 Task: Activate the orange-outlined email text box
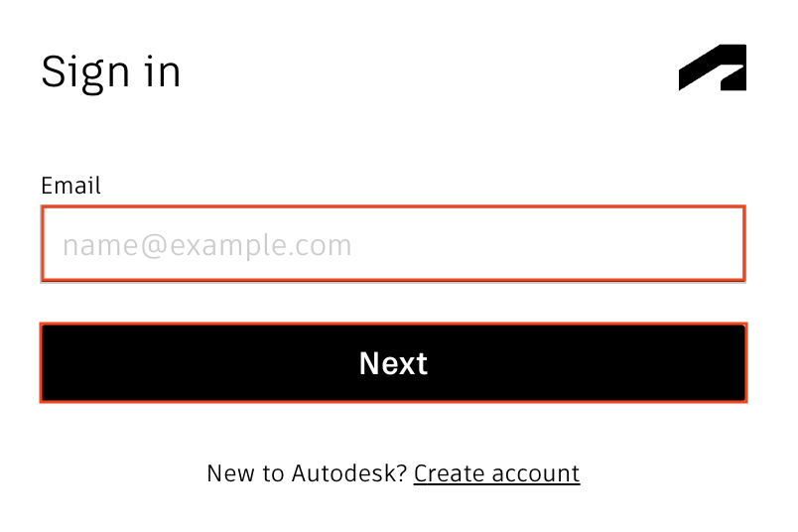point(393,244)
